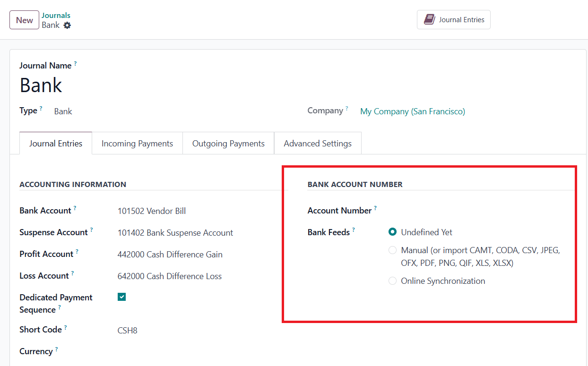Click the help icon beside Account Number

(x=375, y=208)
